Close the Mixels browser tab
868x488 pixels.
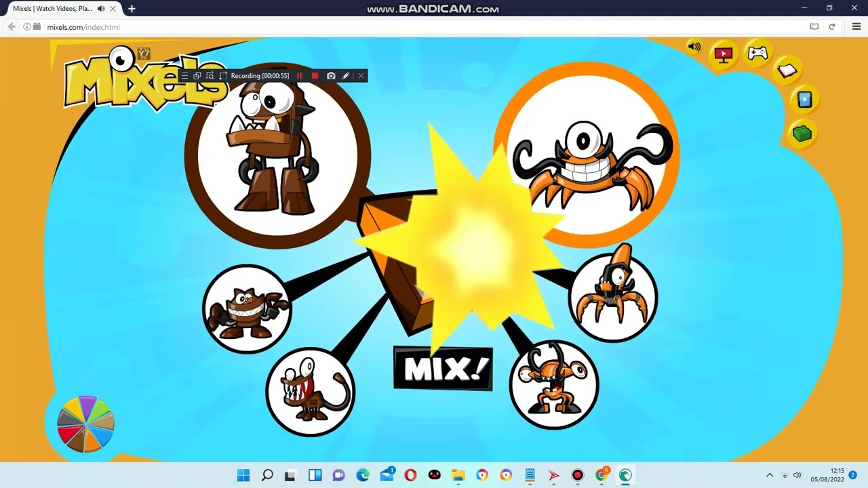pos(113,9)
